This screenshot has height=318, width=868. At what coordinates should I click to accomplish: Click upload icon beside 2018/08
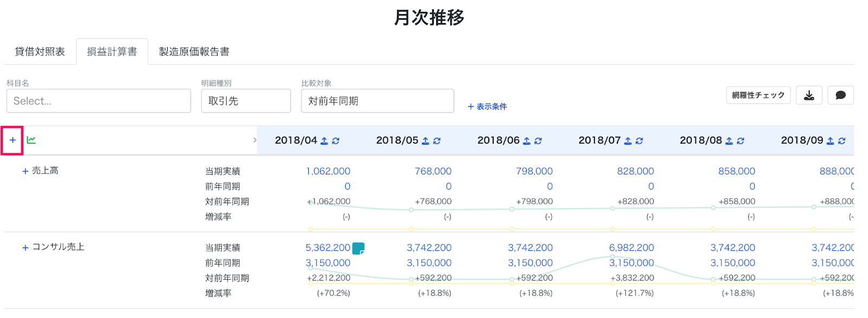point(729,141)
